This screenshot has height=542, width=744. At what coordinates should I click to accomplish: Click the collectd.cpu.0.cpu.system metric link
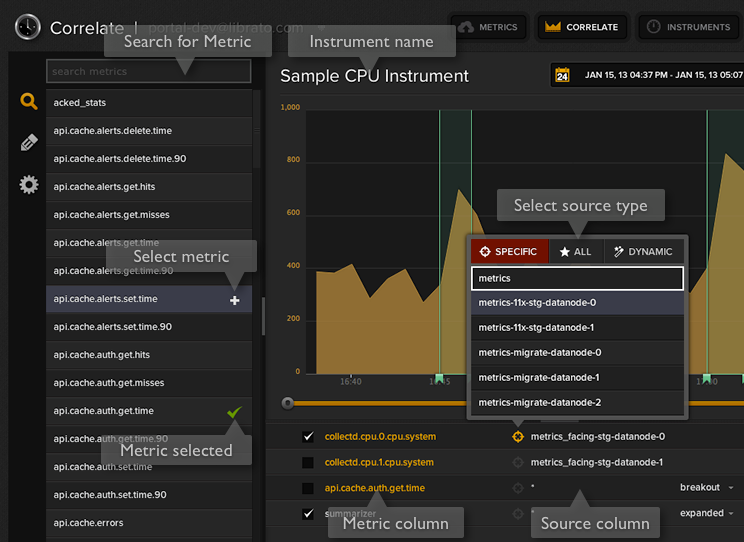pyautogui.click(x=380, y=437)
